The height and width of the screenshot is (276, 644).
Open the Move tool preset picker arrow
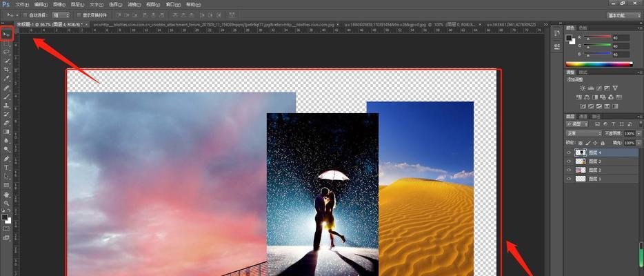pyautogui.click(x=17, y=15)
